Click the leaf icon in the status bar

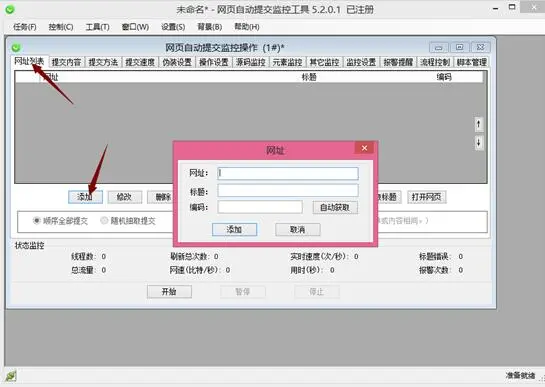pyautogui.click(x=11, y=376)
